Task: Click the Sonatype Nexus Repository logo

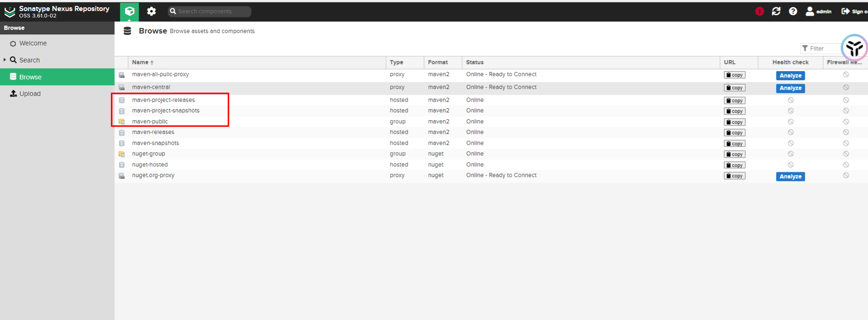Action: [x=10, y=11]
